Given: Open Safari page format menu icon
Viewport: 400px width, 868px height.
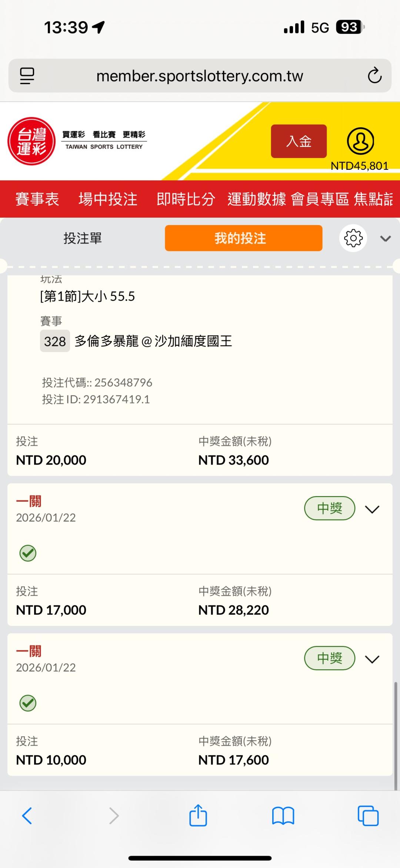Looking at the screenshot, I should (27, 76).
